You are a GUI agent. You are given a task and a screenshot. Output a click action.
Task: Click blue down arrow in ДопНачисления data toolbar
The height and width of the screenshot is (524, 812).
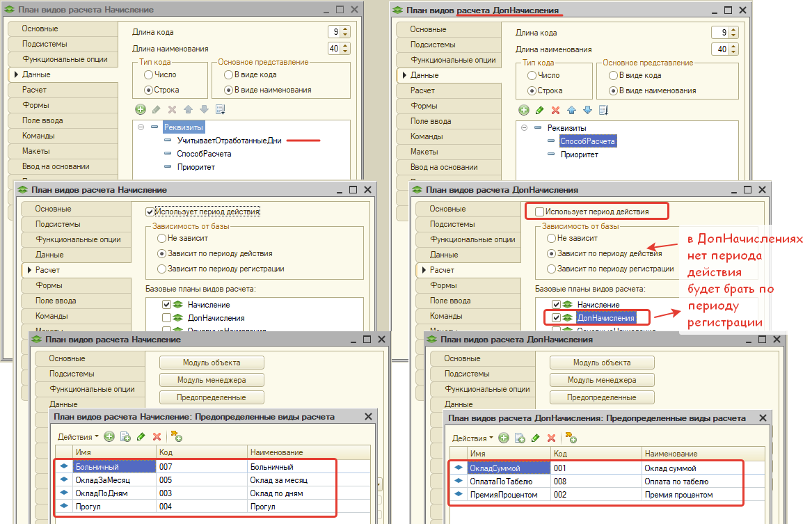coord(587,110)
